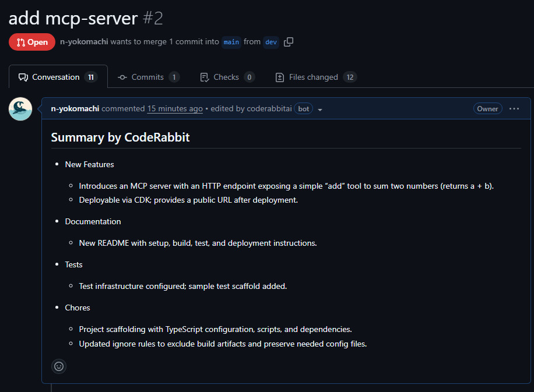
Task: Copy the dev branch name icon
Action: click(x=289, y=42)
